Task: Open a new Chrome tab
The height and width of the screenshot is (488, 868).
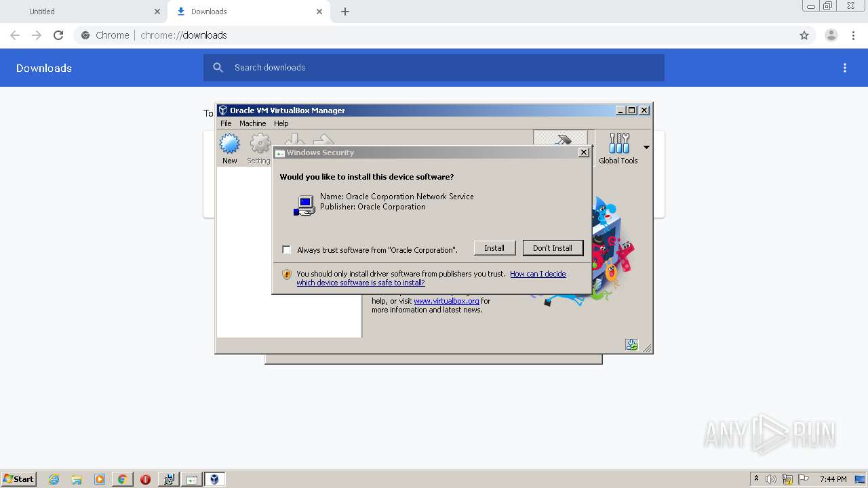Action: [x=345, y=12]
